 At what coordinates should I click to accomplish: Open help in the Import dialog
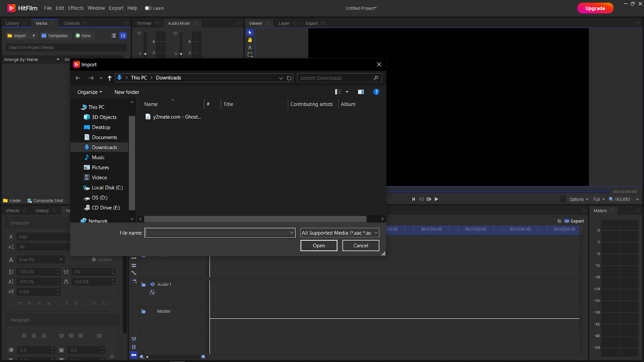(376, 92)
